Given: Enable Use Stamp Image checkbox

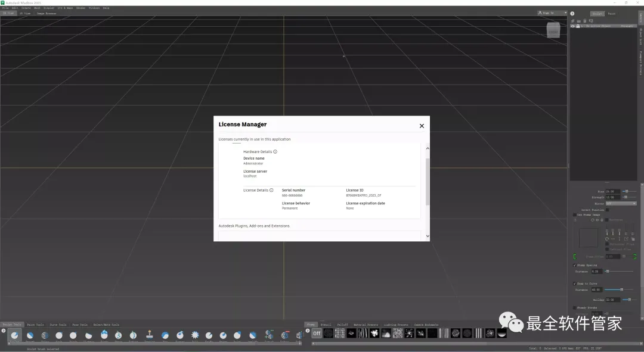Looking at the screenshot, I should click(x=575, y=214).
